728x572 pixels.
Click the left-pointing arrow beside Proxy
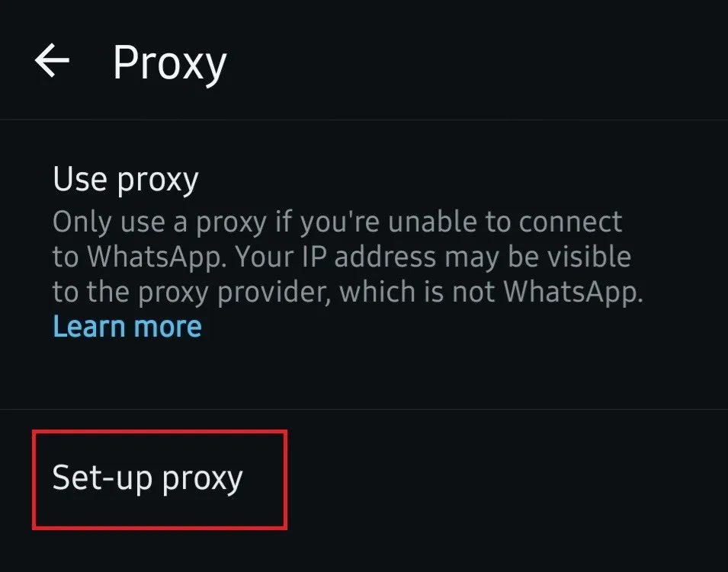(52, 60)
